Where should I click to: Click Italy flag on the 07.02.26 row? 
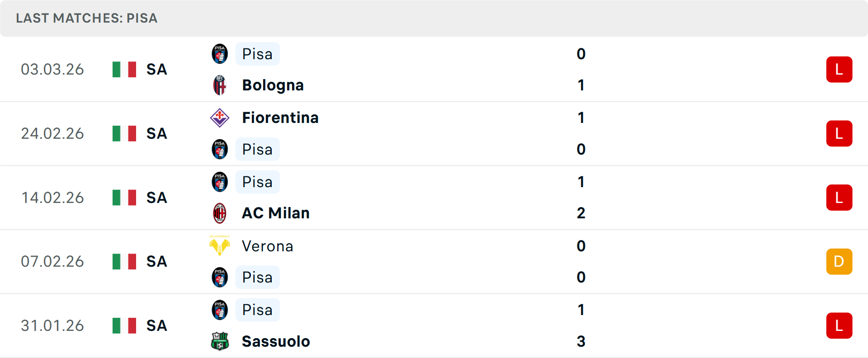click(x=124, y=261)
